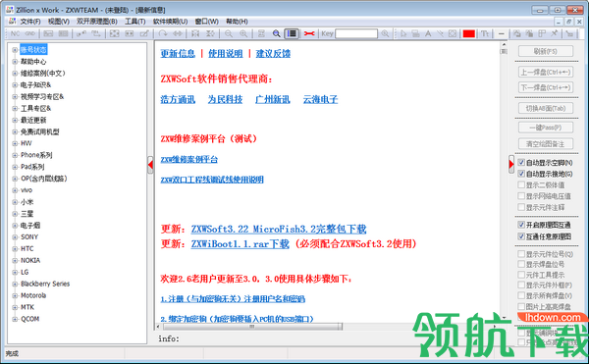The height and width of the screenshot is (364, 589).
Task: Click the 切换AB面(Tab) button
Action: (x=546, y=108)
